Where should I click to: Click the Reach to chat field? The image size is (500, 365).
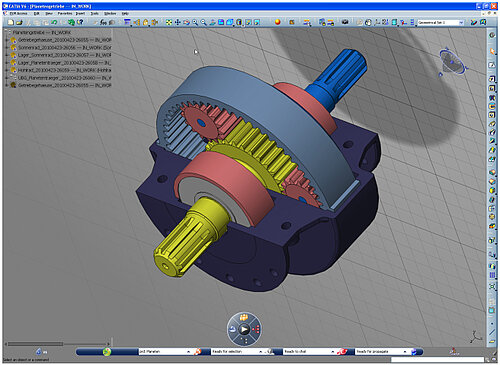(309, 352)
